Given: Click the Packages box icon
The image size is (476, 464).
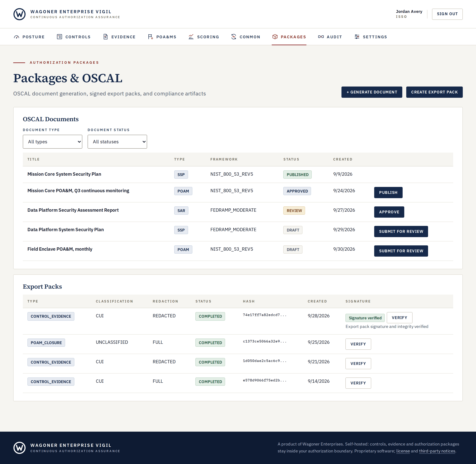Looking at the screenshot, I should (275, 37).
